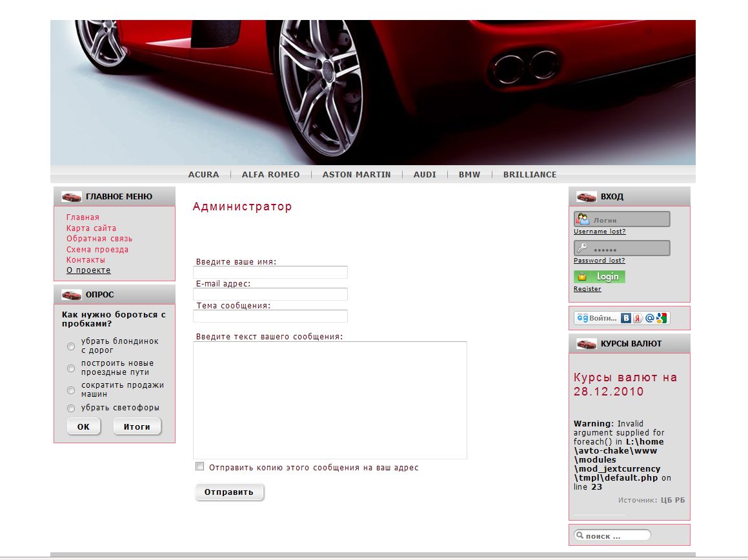Viewport: 748px width, 560px height.
Task: Click the Loginza Войти icon
Action: pyautogui.click(x=597, y=318)
